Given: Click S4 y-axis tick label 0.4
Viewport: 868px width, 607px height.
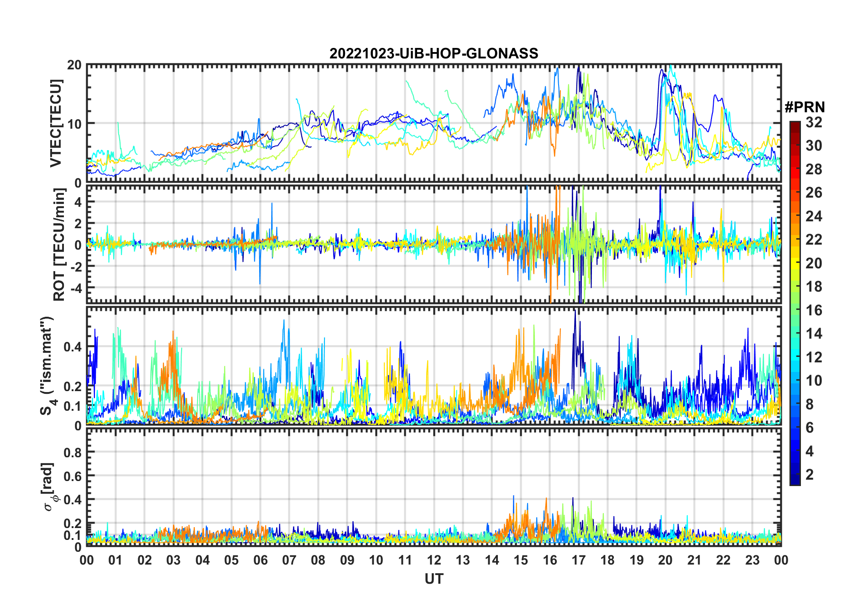Looking at the screenshot, I should click(73, 347).
